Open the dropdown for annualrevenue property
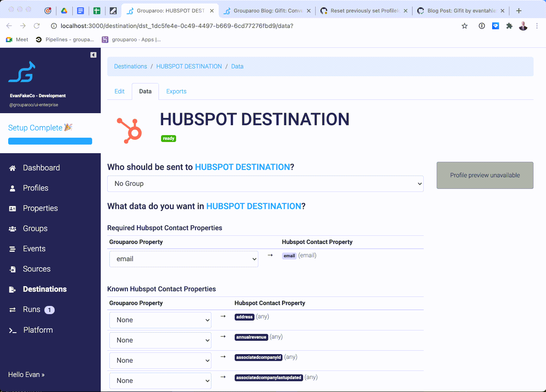Image resolution: width=546 pixels, height=392 pixels. pos(160,340)
